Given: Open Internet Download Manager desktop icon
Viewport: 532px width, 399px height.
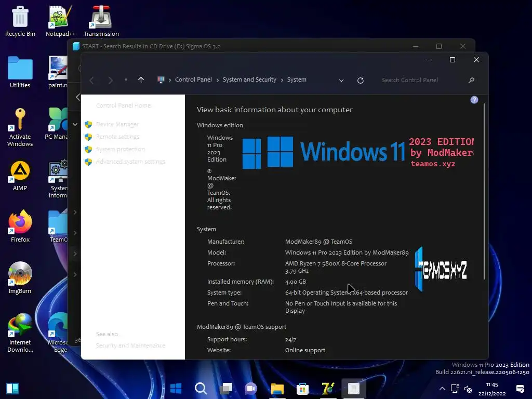Looking at the screenshot, I should point(20,332).
